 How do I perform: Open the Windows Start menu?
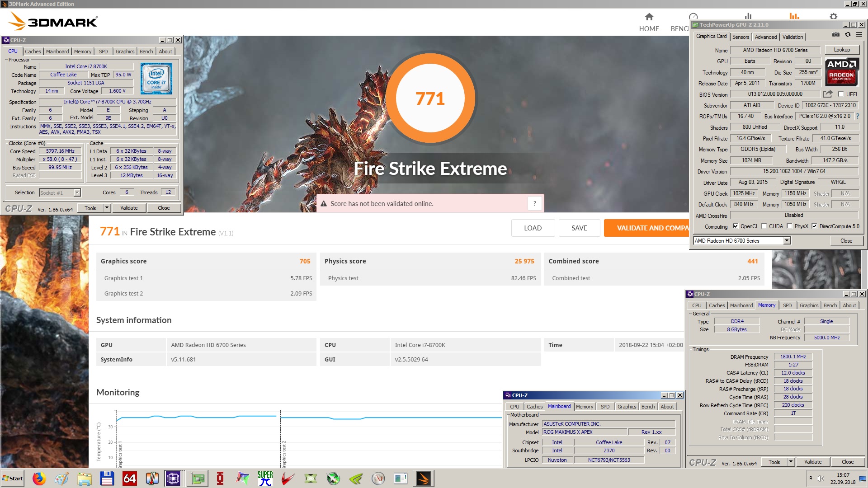[13, 479]
